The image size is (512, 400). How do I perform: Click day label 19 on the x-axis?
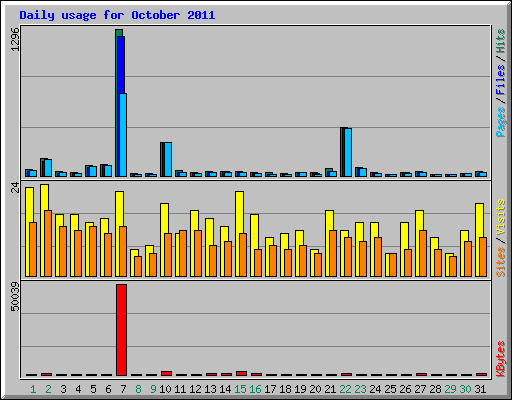tap(300, 389)
